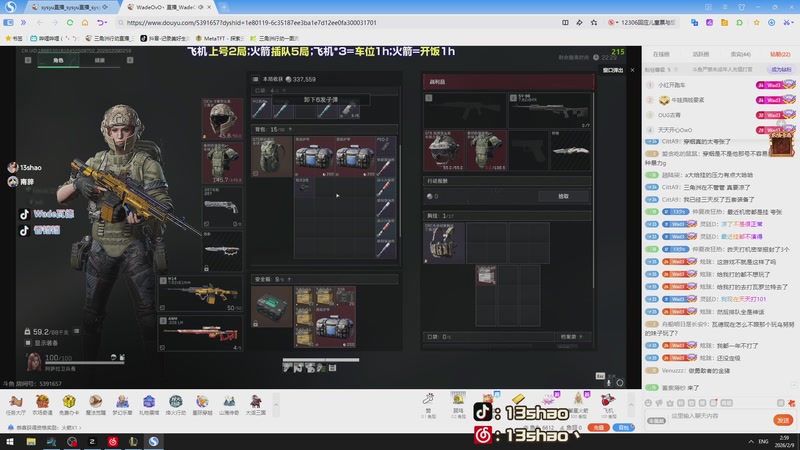Open File Explorer from taskbar
Image resolution: width=800 pixels, height=450 pixels.
[31, 442]
